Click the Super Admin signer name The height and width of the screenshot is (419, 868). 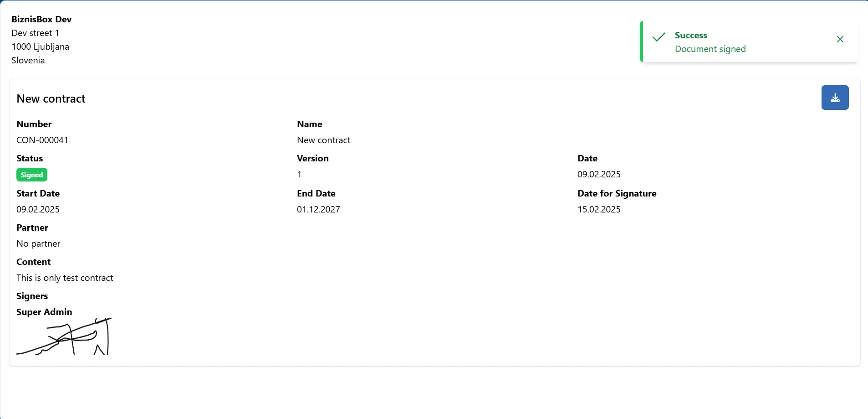(x=44, y=312)
